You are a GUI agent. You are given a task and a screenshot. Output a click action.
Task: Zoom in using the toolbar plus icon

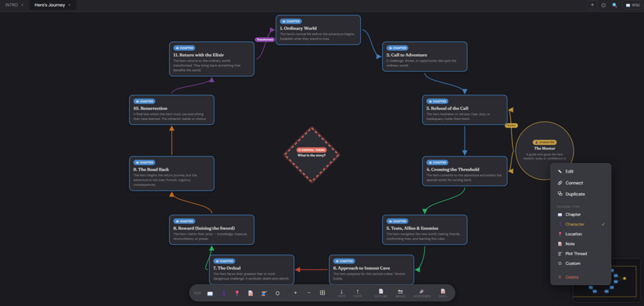(x=295, y=293)
